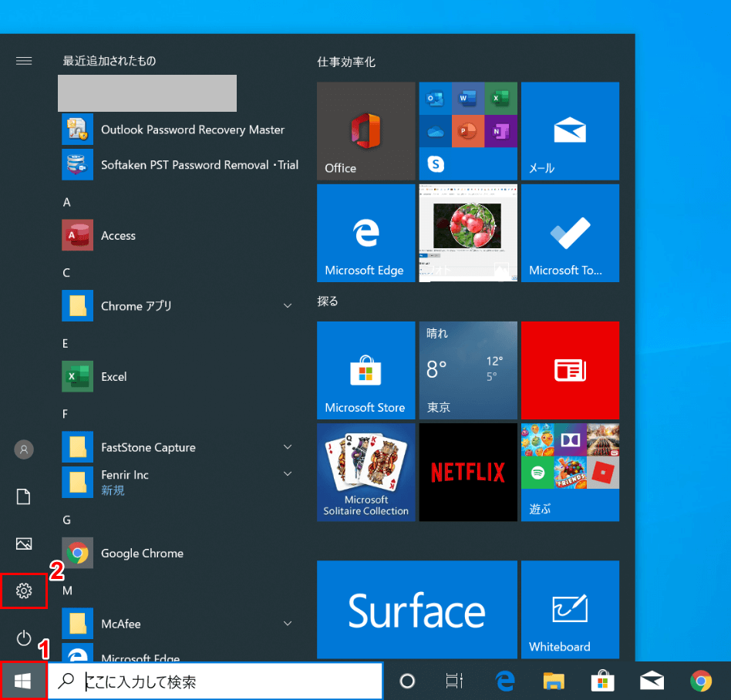The height and width of the screenshot is (700, 731).
Task: Expand the Fenrir Inc folder chevron
Action: (x=288, y=474)
